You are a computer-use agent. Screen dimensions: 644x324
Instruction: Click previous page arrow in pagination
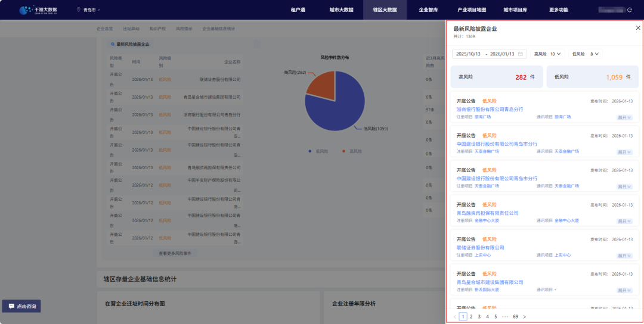pos(454,317)
